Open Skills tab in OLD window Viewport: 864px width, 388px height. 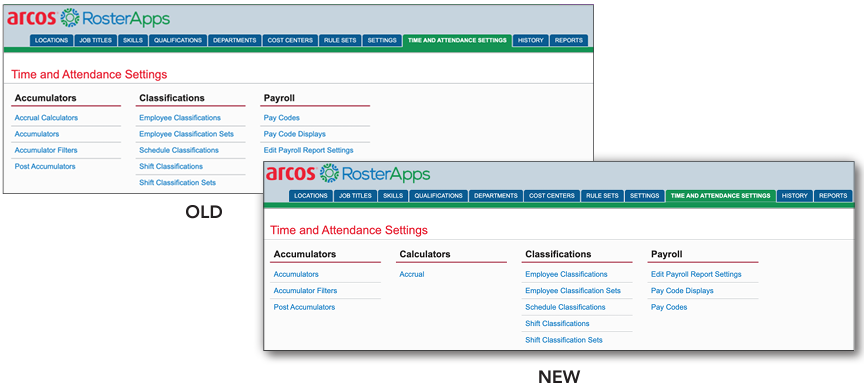(133, 40)
